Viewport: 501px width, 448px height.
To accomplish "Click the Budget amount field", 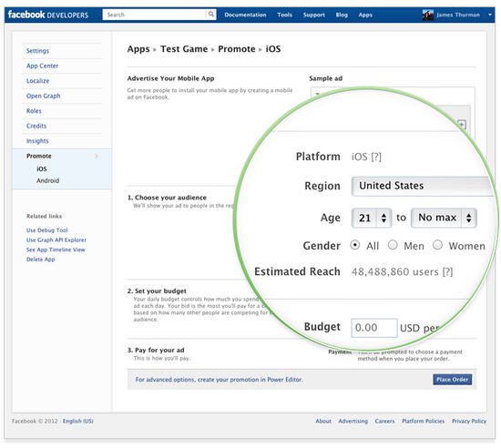I will coord(374,328).
